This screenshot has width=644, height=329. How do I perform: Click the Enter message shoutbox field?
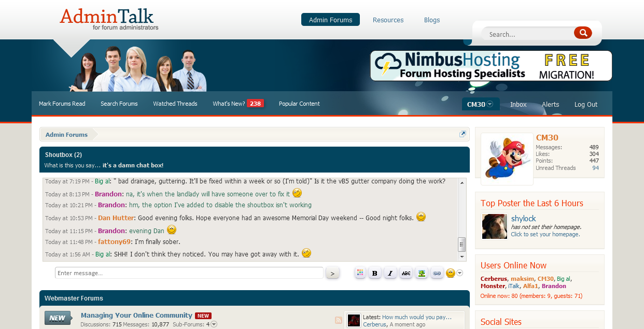(189, 273)
